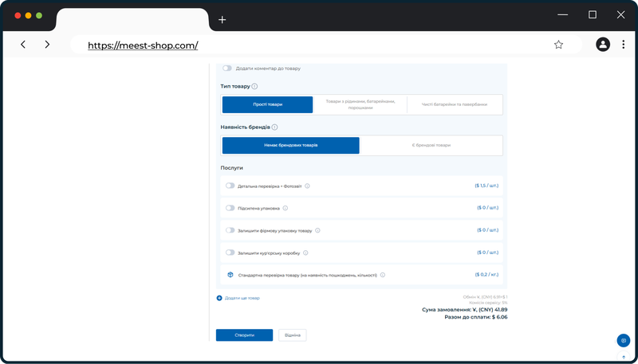The width and height of the screenshot is (638, 364).
Task: Click info icon beside Стандартна перевірка товару
Action: click(383, 275)
